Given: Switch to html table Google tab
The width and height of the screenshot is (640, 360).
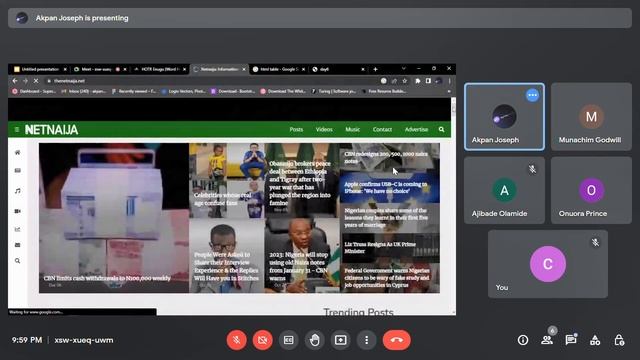Looking at the screenshot, I should point(279,69).
